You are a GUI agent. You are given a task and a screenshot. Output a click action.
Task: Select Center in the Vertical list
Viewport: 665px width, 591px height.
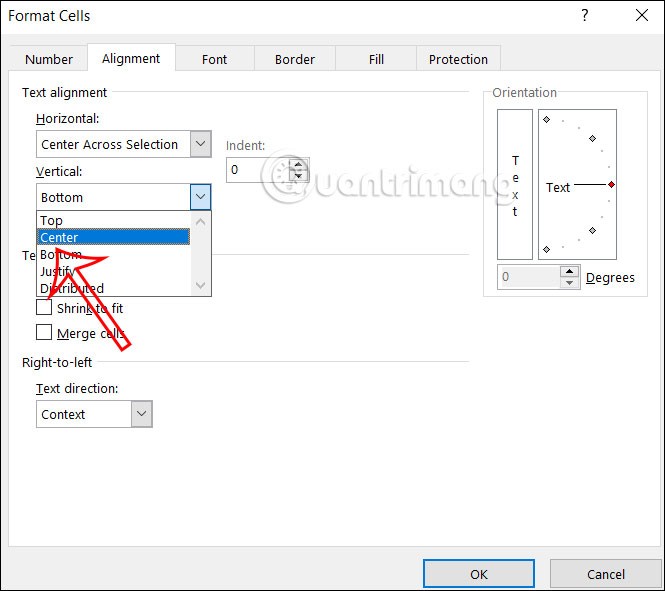coord(112,237)
